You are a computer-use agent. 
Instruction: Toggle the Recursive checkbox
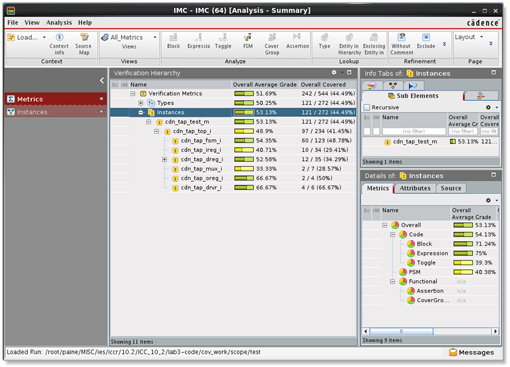click(367, 107)
